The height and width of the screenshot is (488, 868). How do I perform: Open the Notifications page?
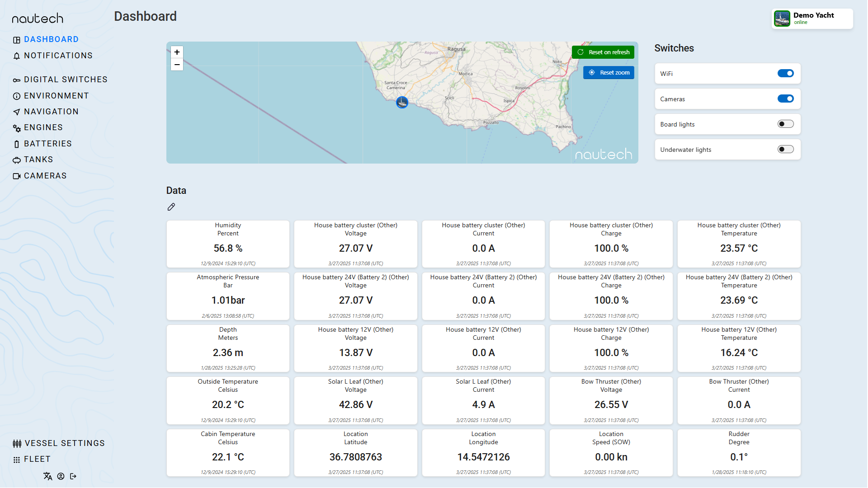58,56
